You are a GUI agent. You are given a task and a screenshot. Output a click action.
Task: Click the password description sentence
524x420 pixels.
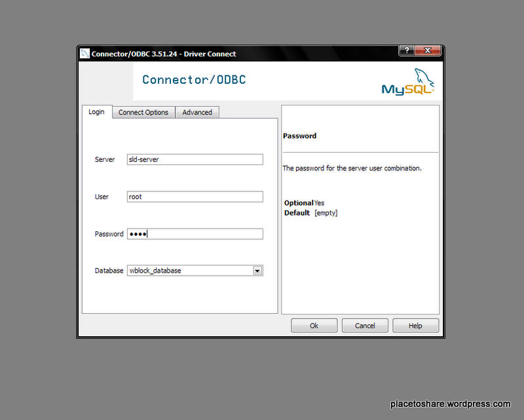click(x=352, y=168)
